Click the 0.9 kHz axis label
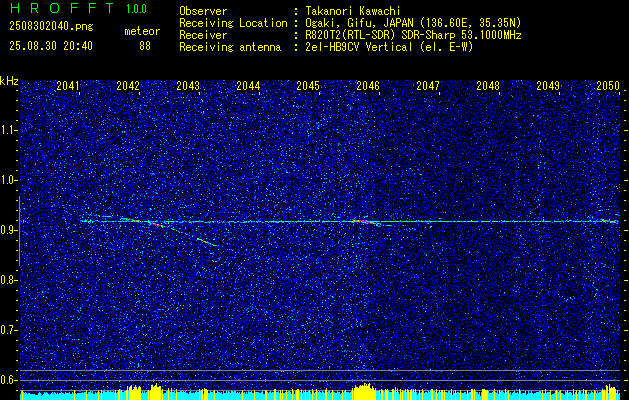 [9, 230]
